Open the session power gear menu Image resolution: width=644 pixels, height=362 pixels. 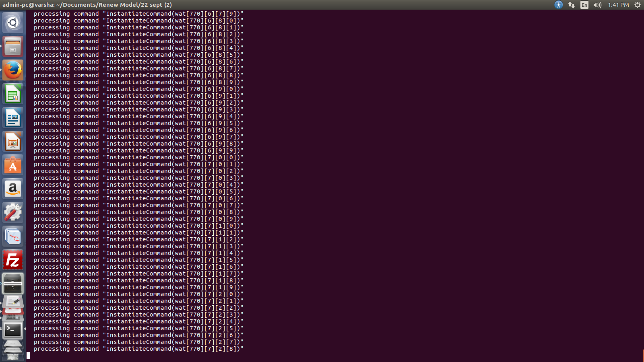[637, 5]
